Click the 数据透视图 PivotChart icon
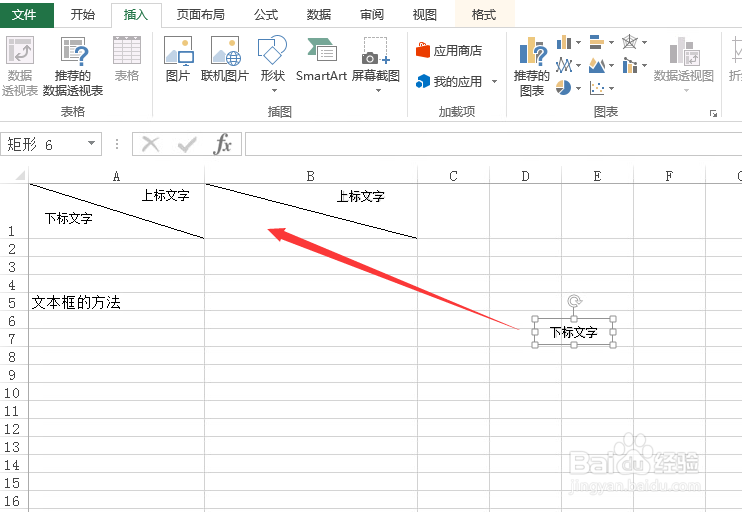This screenshot has width=742, height=512. [x=683, y=63]
